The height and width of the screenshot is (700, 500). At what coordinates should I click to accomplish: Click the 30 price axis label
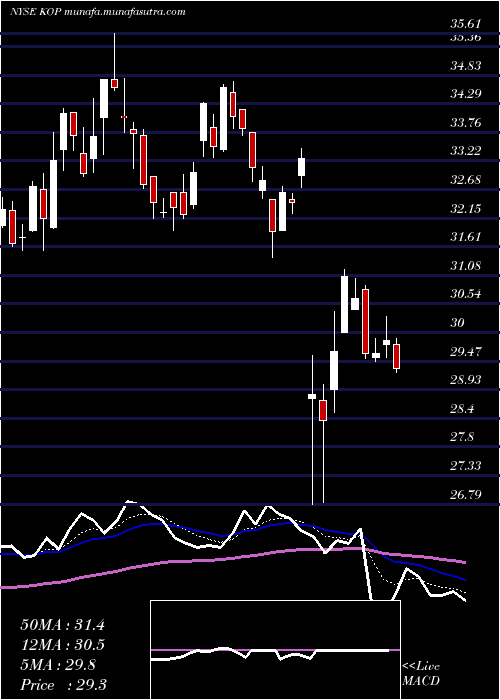[x=458, y=322]
